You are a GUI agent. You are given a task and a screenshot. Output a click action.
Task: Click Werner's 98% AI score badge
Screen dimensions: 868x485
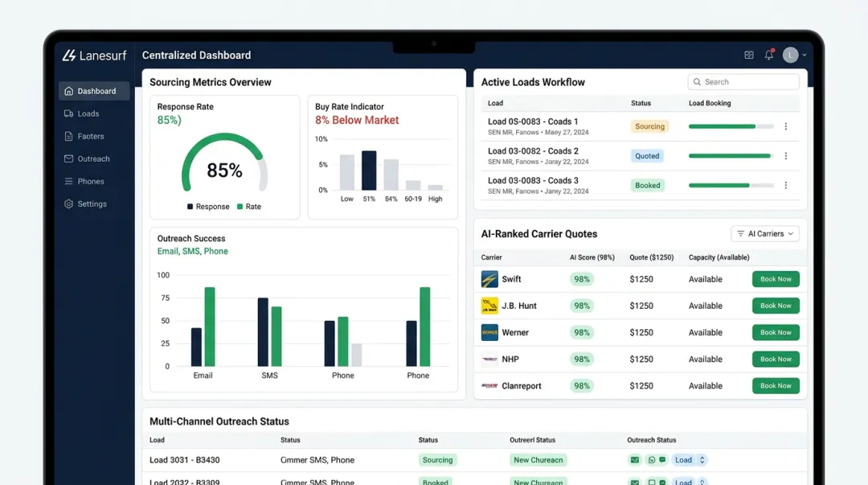point(581,332)
